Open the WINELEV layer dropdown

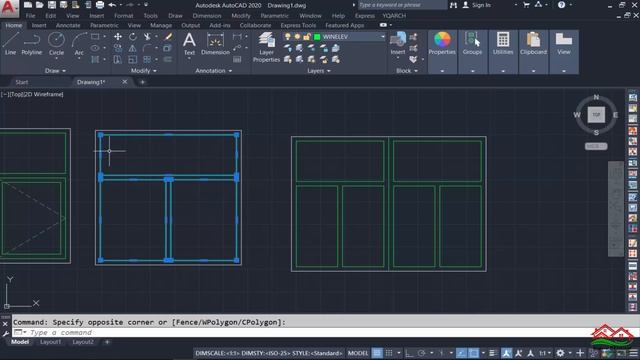[382, 37]
